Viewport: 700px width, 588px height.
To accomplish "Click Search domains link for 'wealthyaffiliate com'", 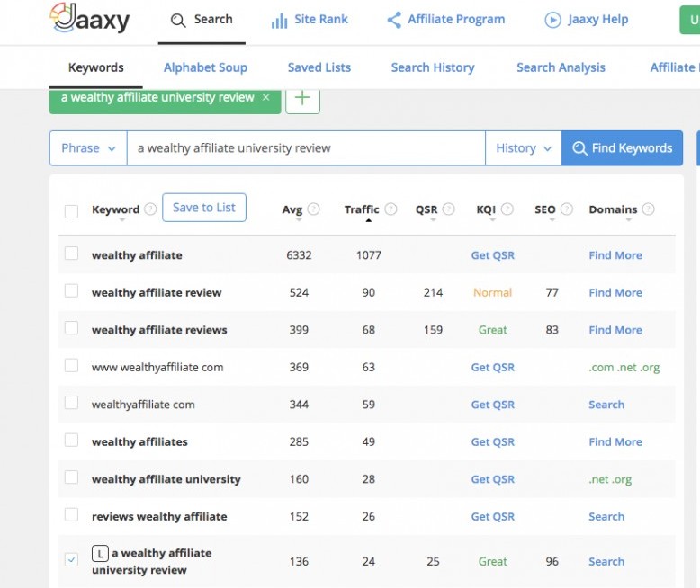I will pyautogui.click(x=606, y=405).
